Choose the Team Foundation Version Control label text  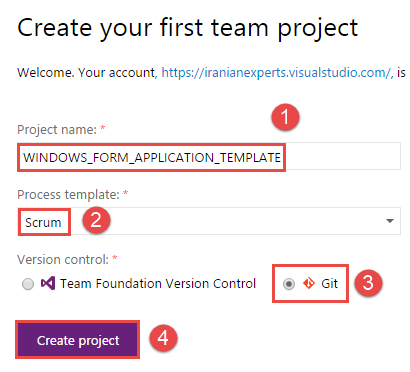158,284
